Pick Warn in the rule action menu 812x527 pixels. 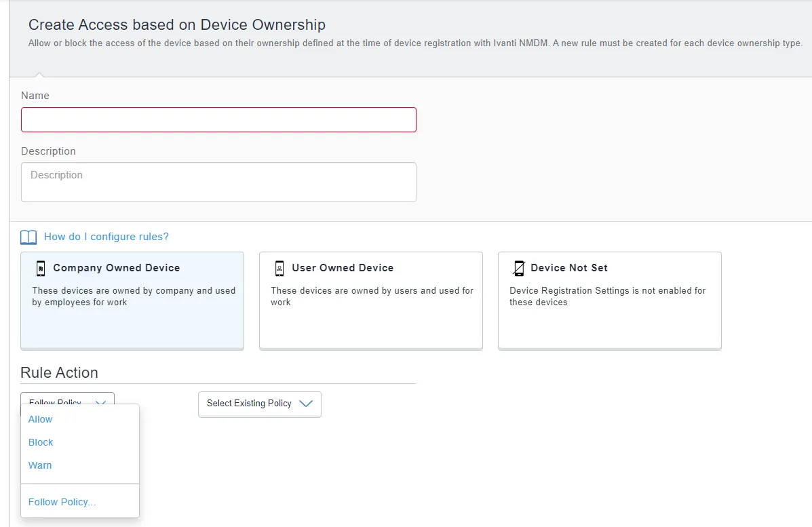click(40, 465)
